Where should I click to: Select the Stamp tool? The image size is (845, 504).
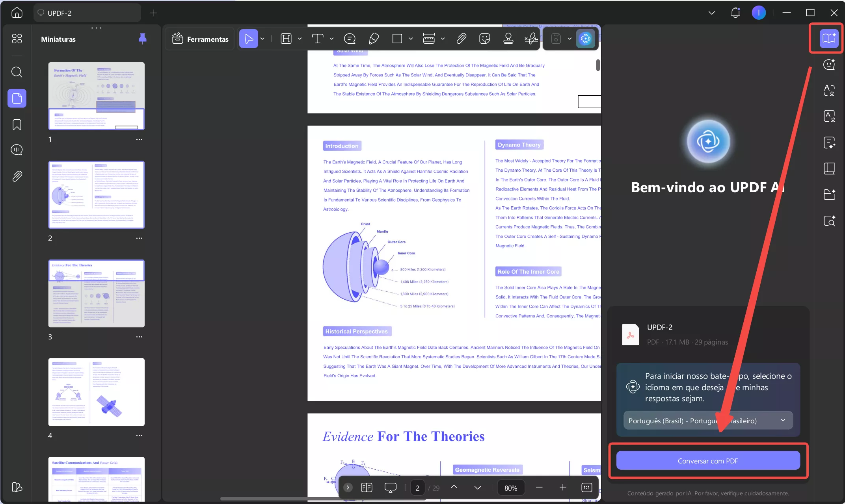[508, 38]
